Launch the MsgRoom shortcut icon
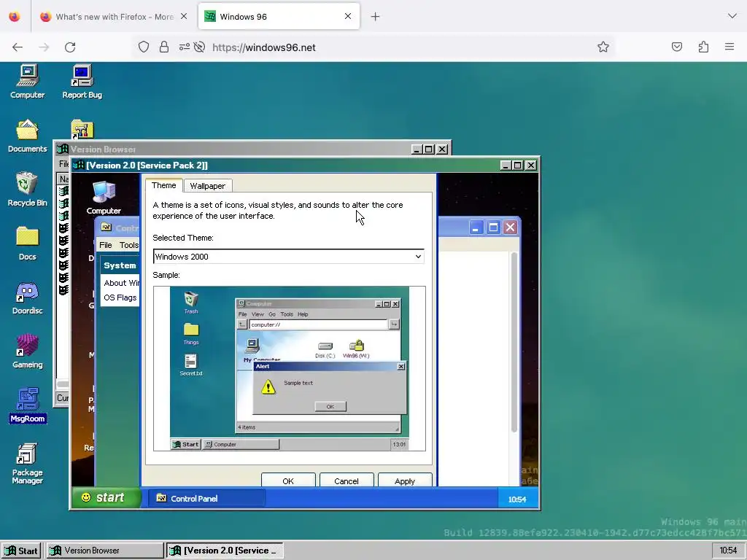747x560 pixels. click(28, 405)
